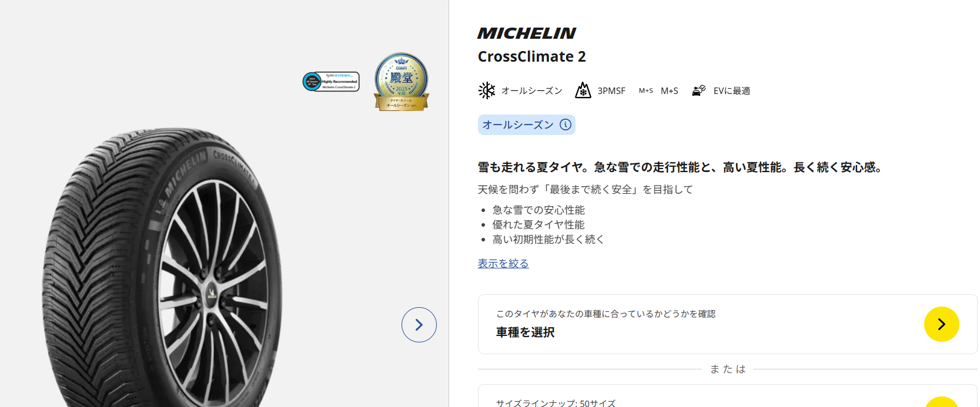Screen dimensions: 980x407
Task: Click the 天候を問わず subtitle line
Action: tap(586, 189)
